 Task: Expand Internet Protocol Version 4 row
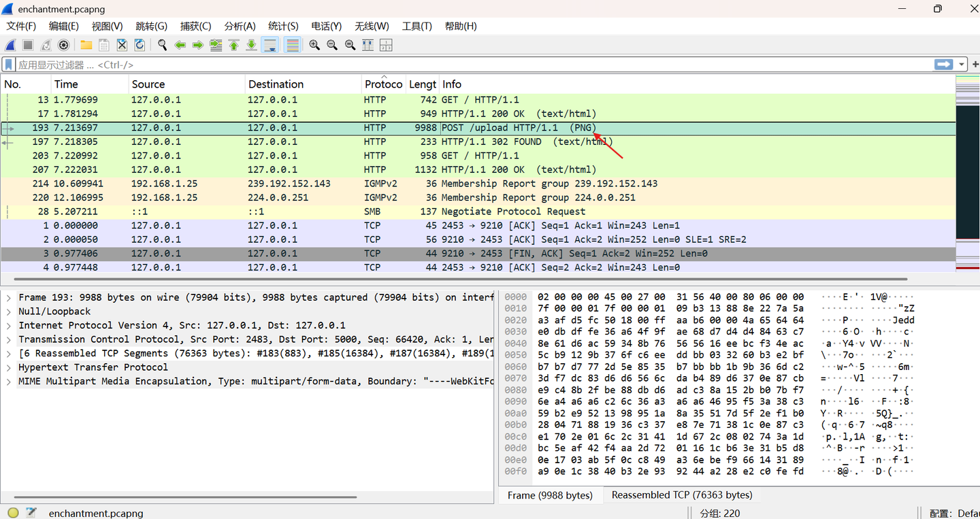8,325
